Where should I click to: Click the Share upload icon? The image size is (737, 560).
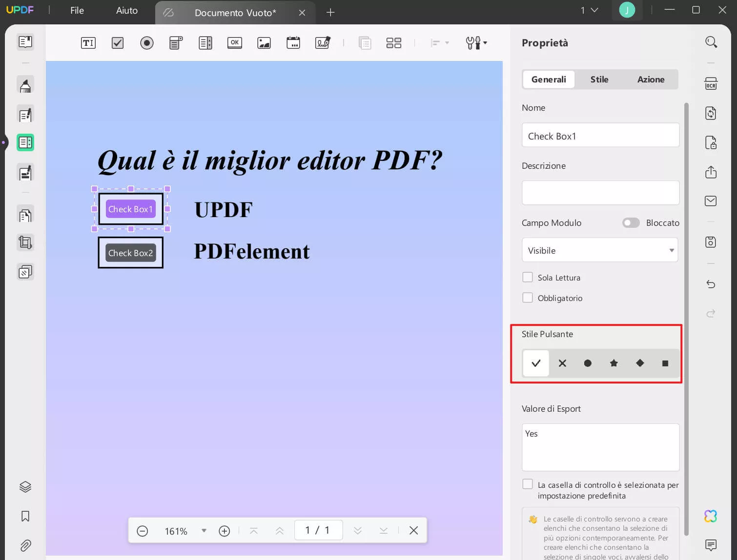pyautogui.click(x=711, y=172)
